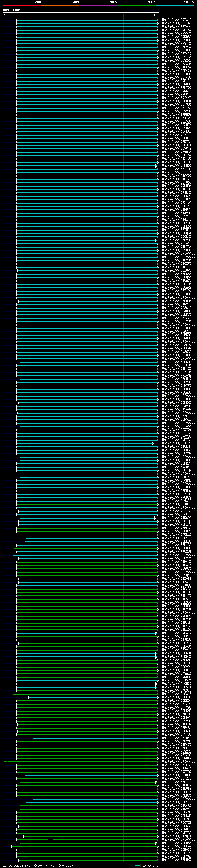Open hit UniRef100_Q56FI2

177,514
